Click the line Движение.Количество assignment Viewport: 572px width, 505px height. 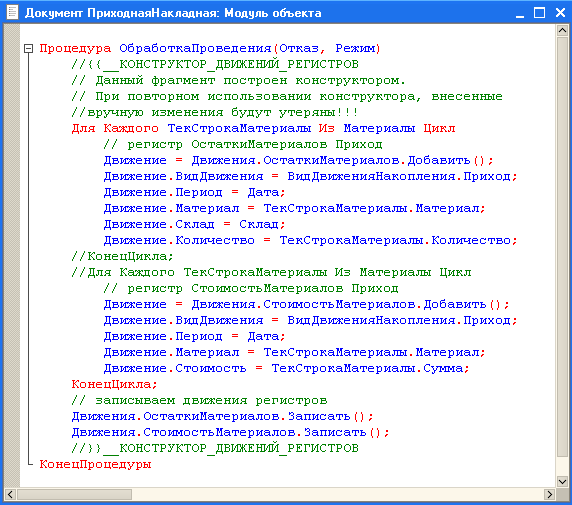pos(310,240)
